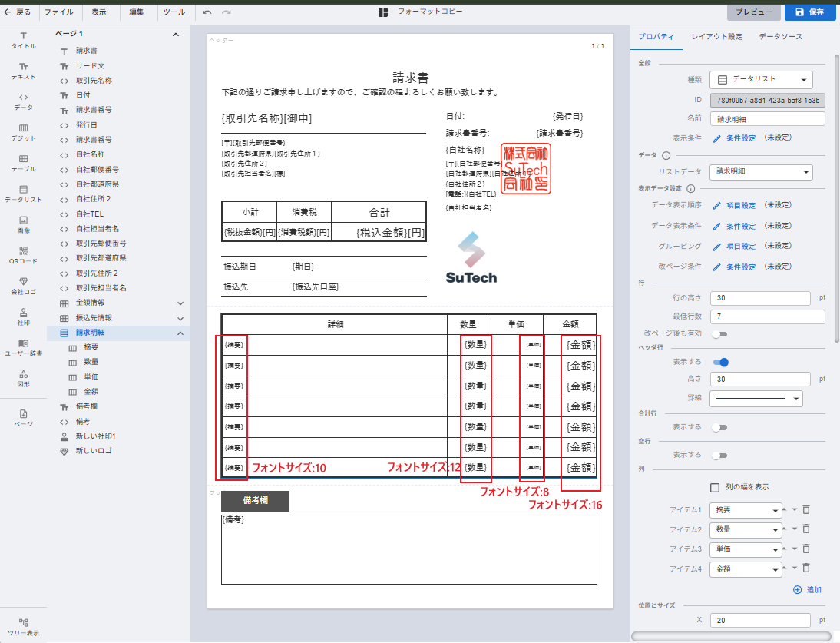Check the 列の幅を表示 checkbox
Viewport: 840px width, 643px height.
point(715,487)
